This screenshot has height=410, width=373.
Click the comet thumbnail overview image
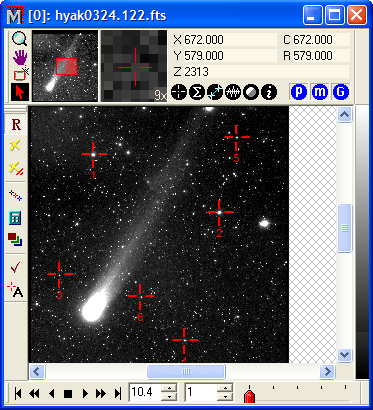(65, 66)
